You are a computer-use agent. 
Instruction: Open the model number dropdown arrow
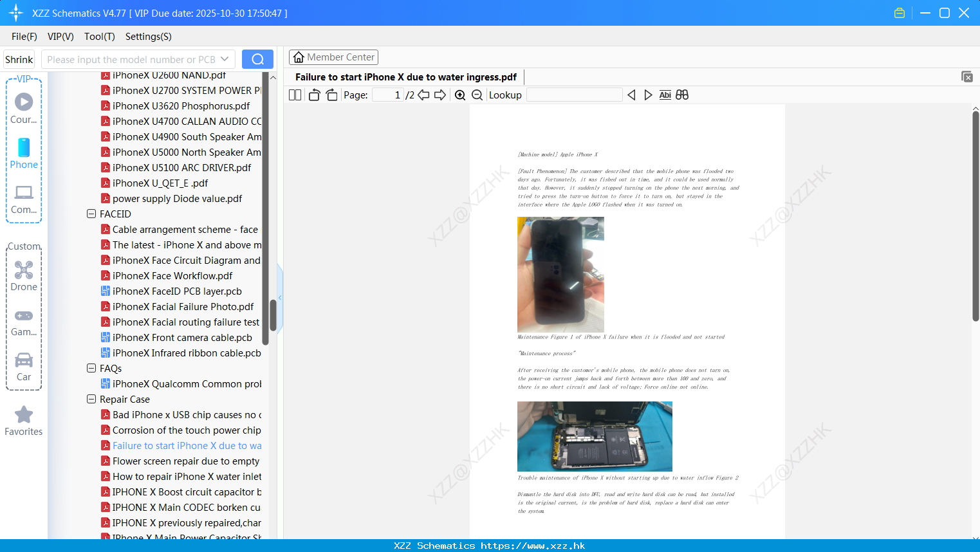pos(225,59)
